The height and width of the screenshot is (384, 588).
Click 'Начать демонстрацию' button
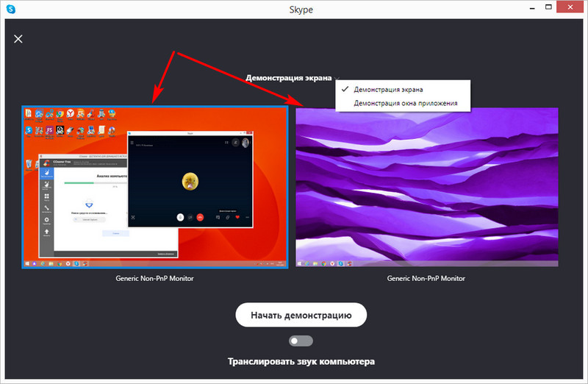[x=301, y=315]
